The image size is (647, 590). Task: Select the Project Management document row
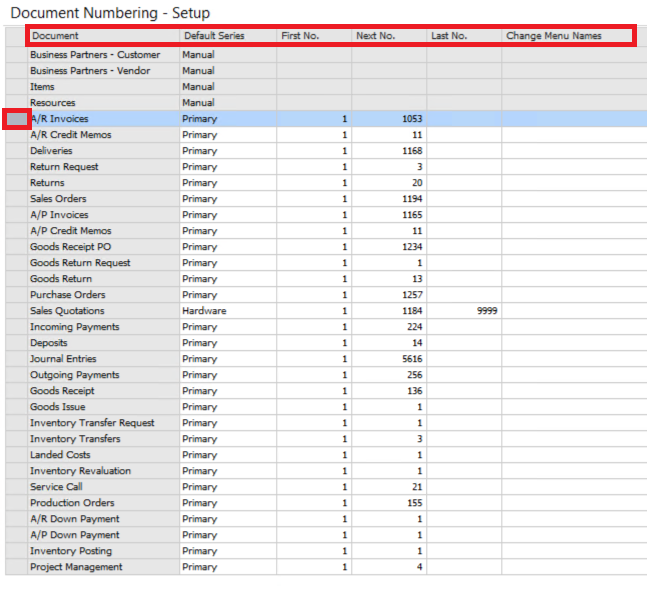(x=76, y=567)
